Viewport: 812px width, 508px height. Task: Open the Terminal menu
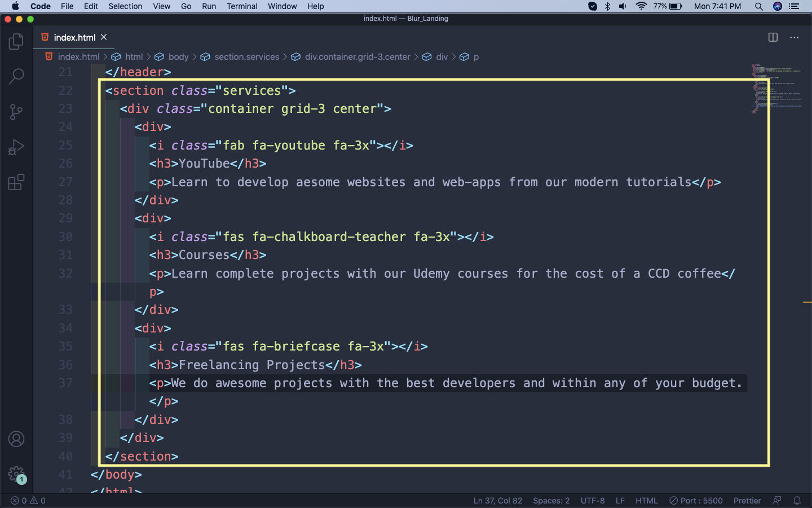click(x=242, y=6)
